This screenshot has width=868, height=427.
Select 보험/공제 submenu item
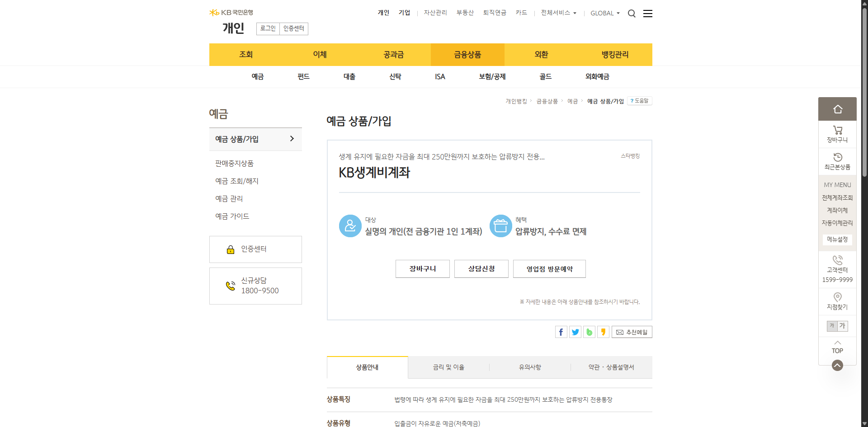point(492,77)
